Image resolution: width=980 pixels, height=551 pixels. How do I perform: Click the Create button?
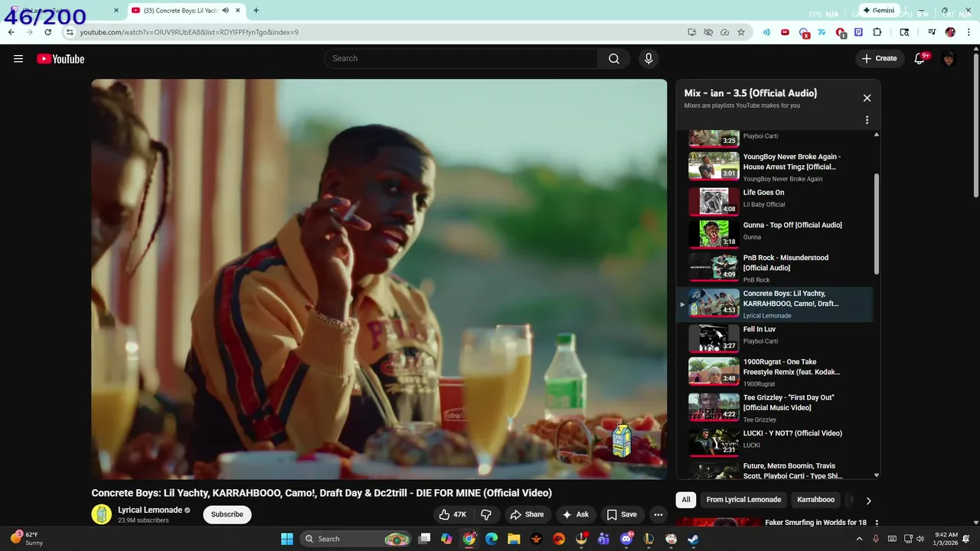pos(879,59)
